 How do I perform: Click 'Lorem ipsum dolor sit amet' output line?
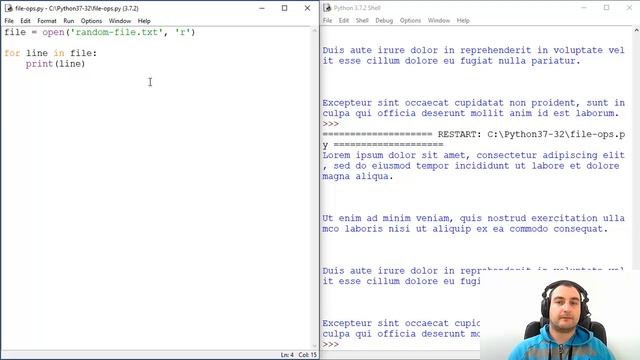(x=473, y=156)
